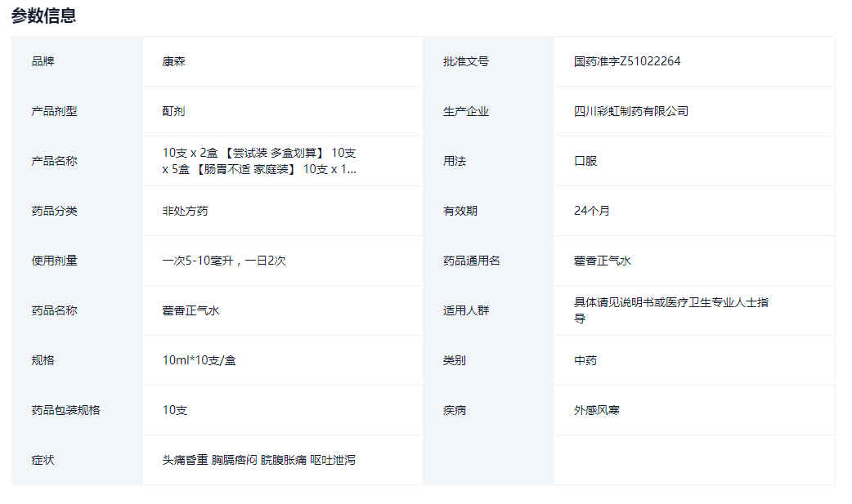Click 藿香正气水 beside the 药品通用名 label
Viewport: 852px width, 504px height.
coord(603,261)
